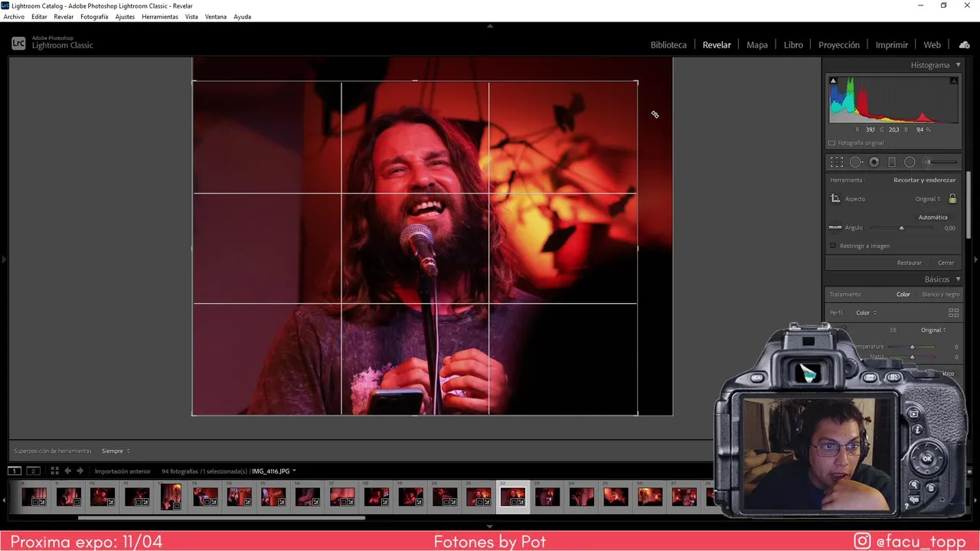Open the Ayuda menu
Image resolution: width=980 pixels, height=551 pixels.
click(x=242, y=17)
